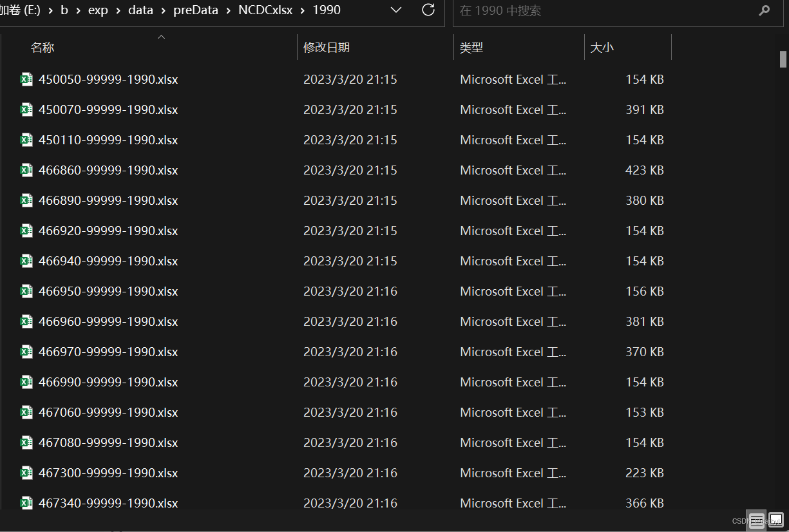Select file name 466890-99999-1990.xlsx
The image size is (789, 532).
click(x=108, y=201)
